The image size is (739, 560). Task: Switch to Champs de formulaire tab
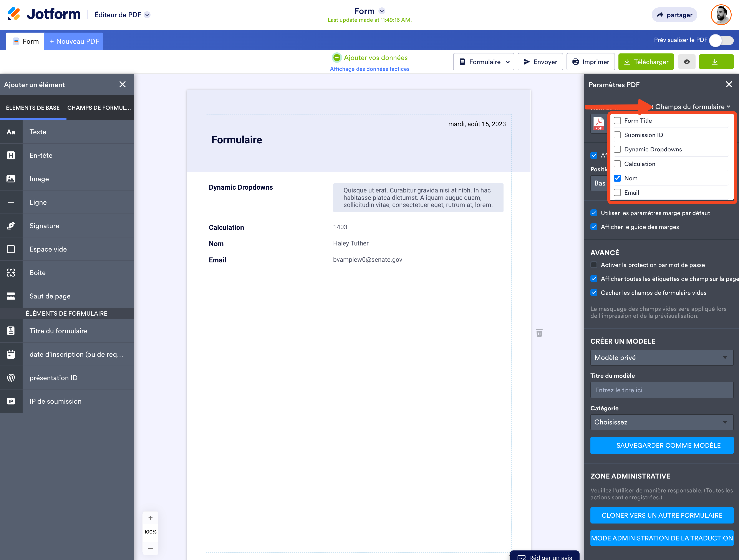pos(99,108)
